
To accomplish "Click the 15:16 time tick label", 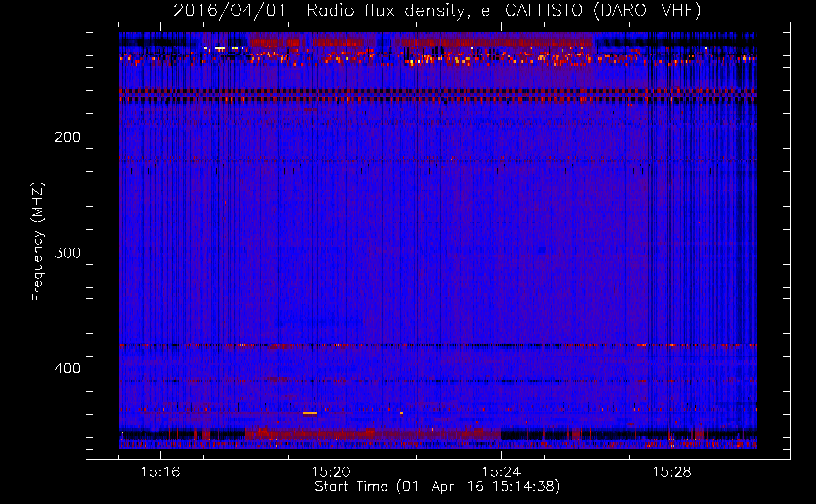I will 160,472.
